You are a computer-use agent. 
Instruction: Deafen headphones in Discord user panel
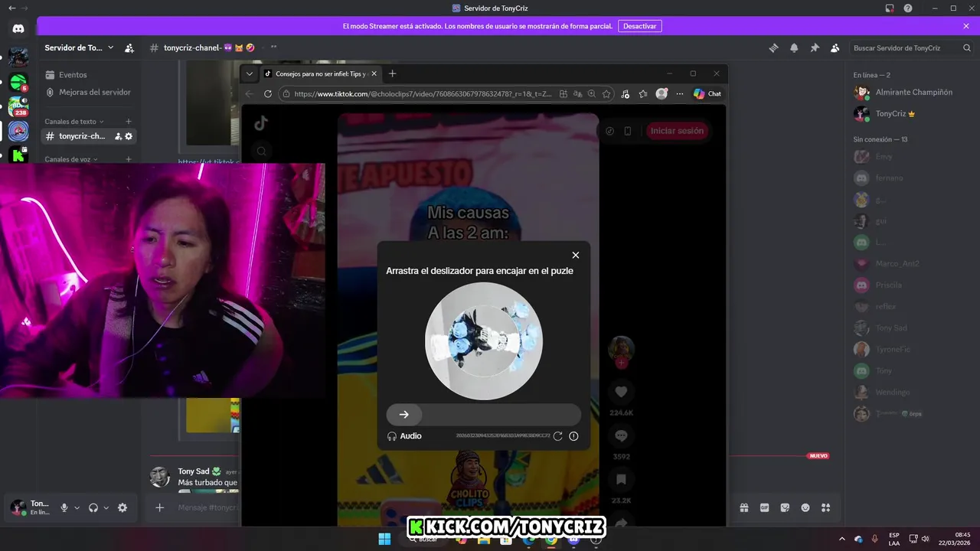pyautogui.click(x=93, y=507)
